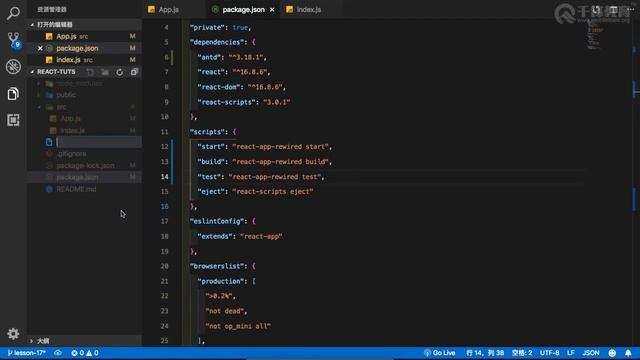The image size is (640, 360).
Task: Switch git branch lesson-17*
Action: pyautogui.click(x=27, y=353)
